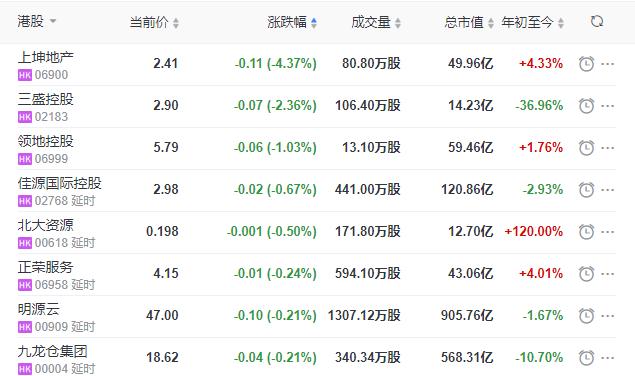Open 佳源国际控股 stock page
The width and height of the screenshot is (635, 376).
coord(60,183)
